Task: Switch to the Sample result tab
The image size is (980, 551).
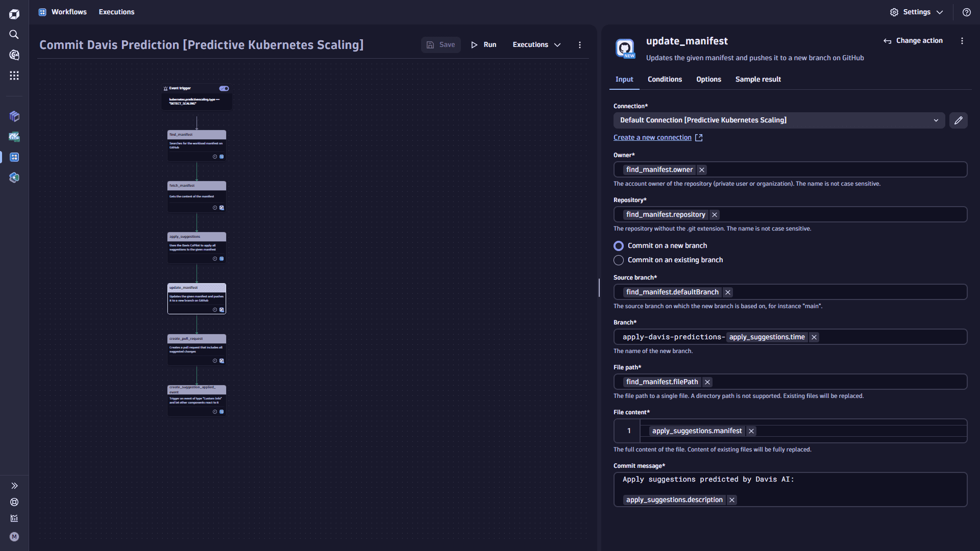Action: tap(758, 80)
